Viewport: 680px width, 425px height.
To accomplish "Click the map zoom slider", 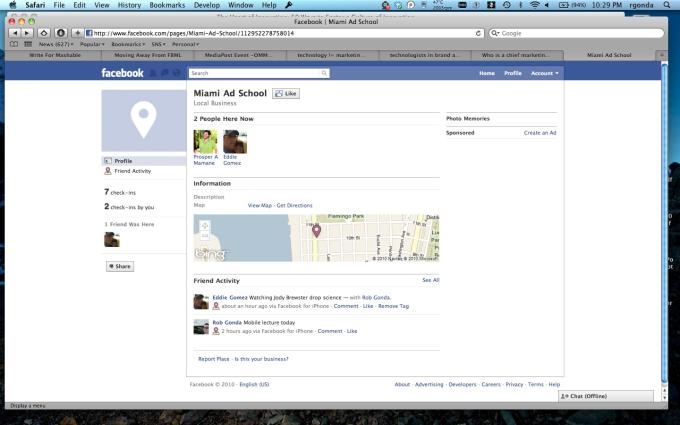I will (x=205, y=235).
